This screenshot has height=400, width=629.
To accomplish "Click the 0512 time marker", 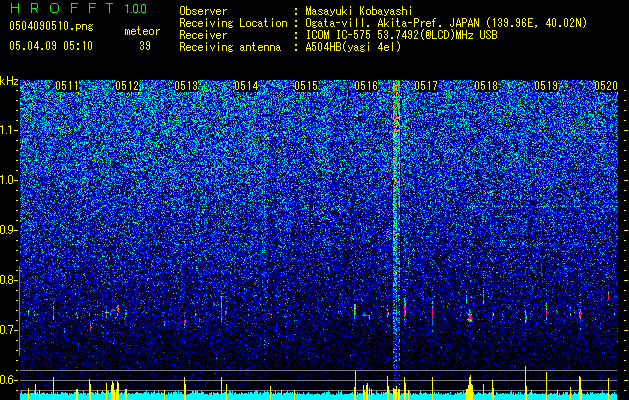I will click(x=127, y=86).
